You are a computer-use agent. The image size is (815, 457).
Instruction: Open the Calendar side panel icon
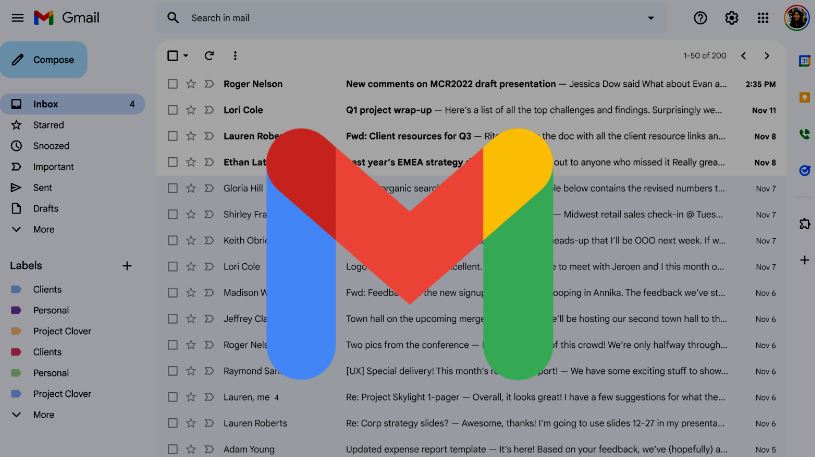coord(804,61)
